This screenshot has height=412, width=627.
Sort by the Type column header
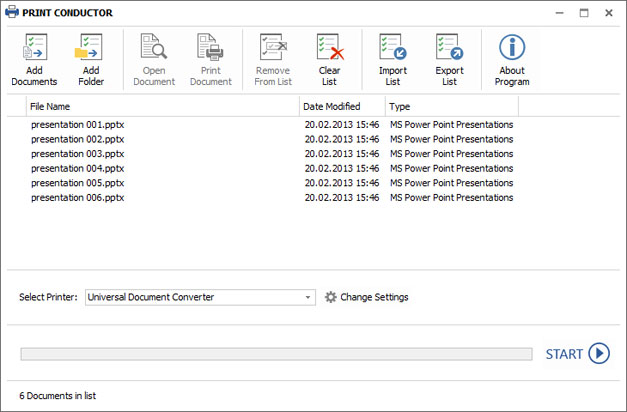coord(452,106)
